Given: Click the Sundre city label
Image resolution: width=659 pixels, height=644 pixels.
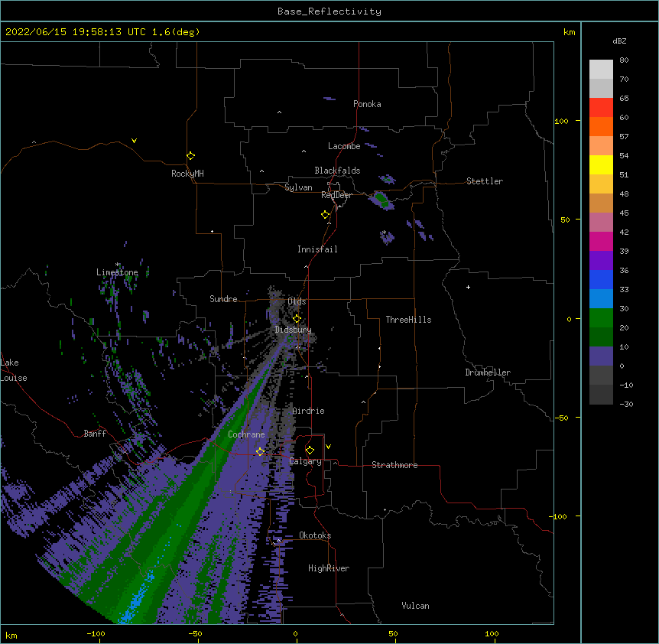Looking at the screenshot, I should pos(223,299).
